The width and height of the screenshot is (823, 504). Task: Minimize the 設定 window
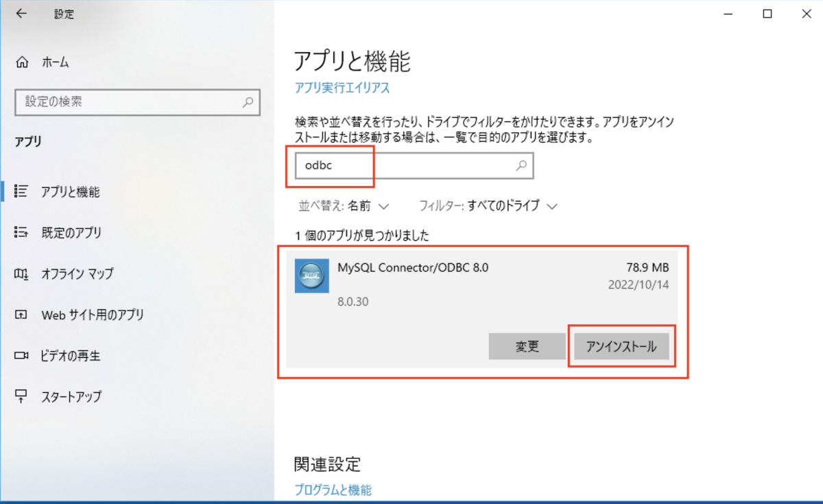728,14
